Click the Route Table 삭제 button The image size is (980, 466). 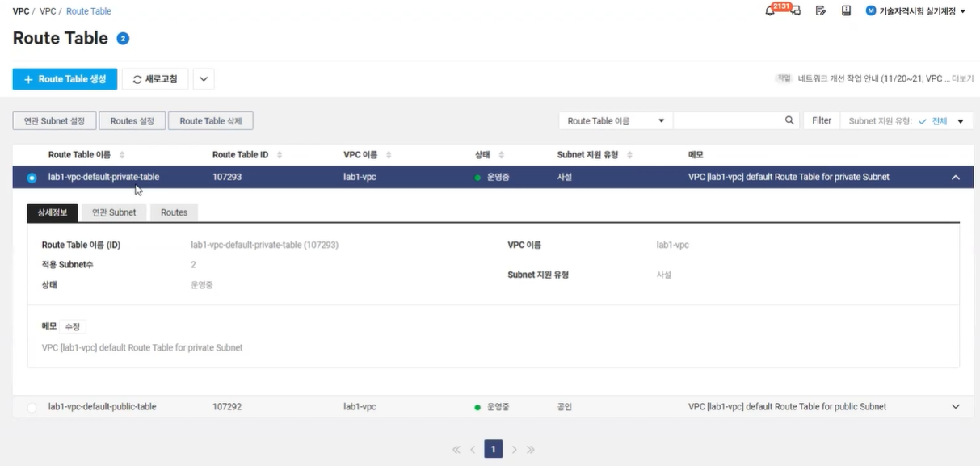coord(210,120)
